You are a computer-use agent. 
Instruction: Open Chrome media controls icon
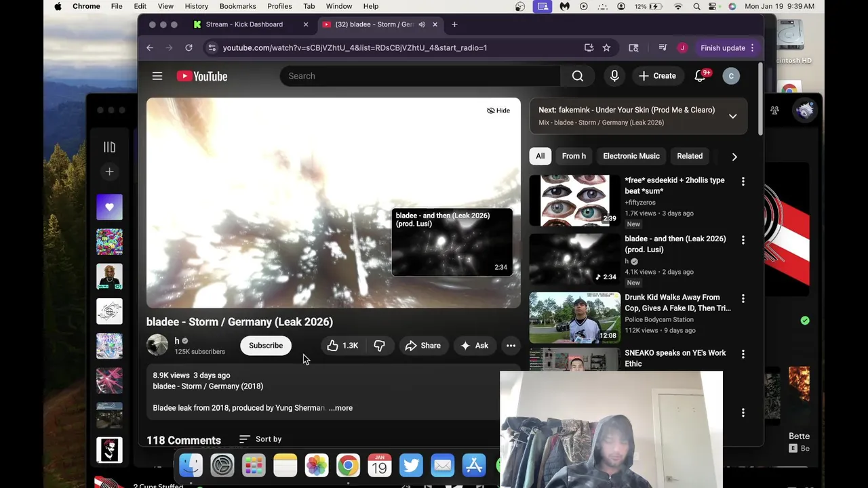[663, 47]
